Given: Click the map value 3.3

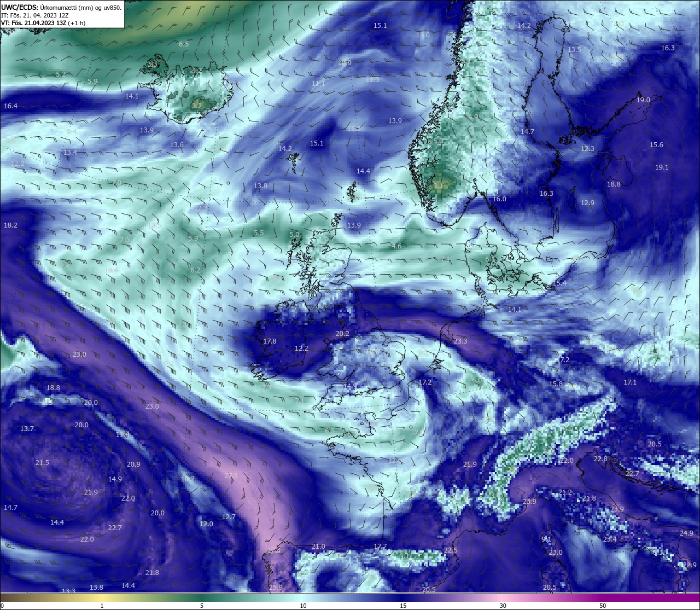Looking at the screenshot, I should click(x=152, y=64).
